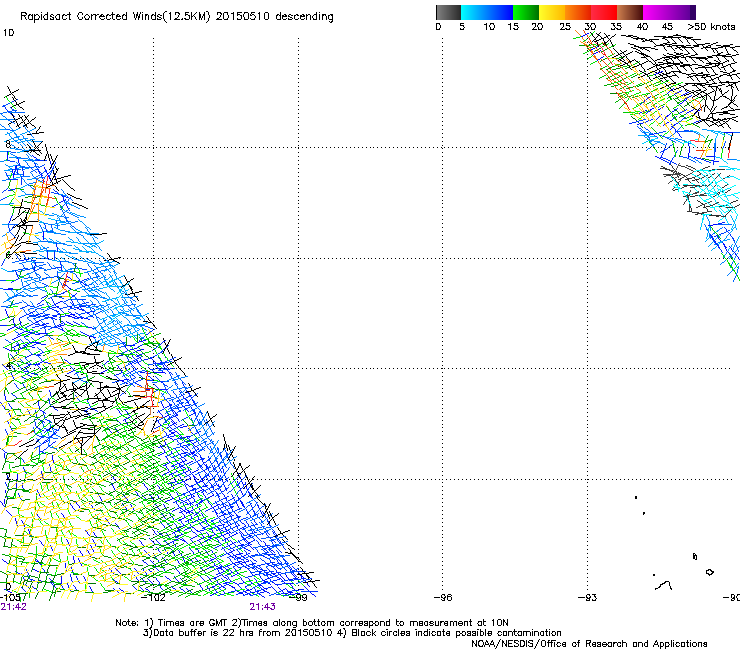Click the brown 35-40 knots legend segment
The height and width of the screenshot is (650, 740).
630,12
